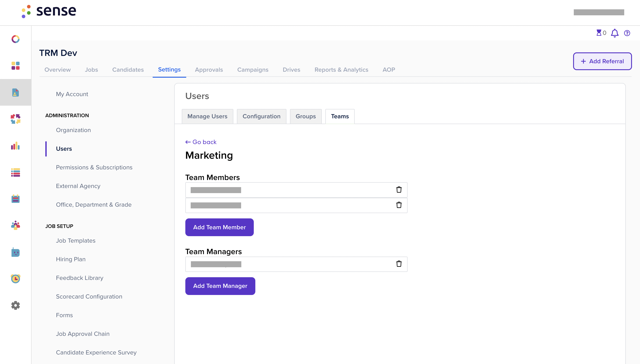
Task: Open Hiring Plan
Action: pos(71,259)
